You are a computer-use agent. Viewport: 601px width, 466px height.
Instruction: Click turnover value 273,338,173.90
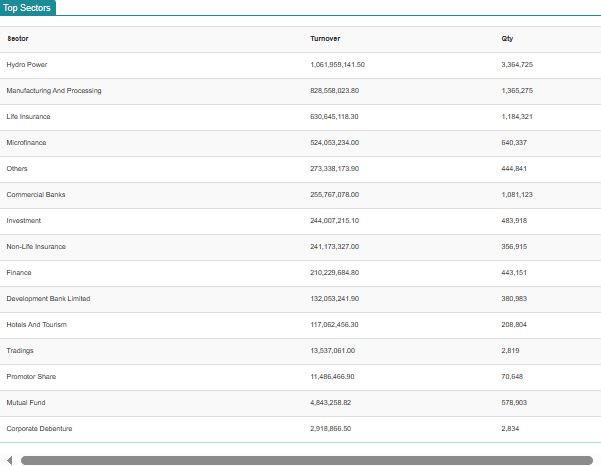pyautogui.click(x=335, y=169)
